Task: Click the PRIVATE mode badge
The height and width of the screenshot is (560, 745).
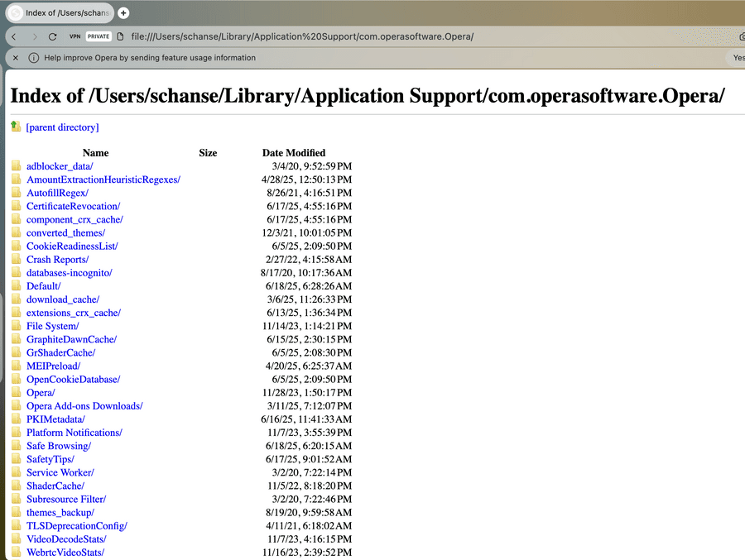Action: (99, 36)
